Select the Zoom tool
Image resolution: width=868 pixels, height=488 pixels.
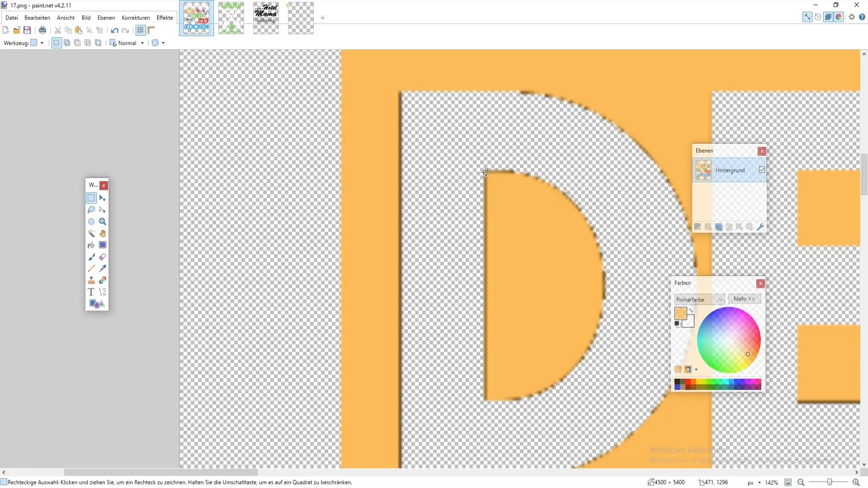click(x=103, y=221)
